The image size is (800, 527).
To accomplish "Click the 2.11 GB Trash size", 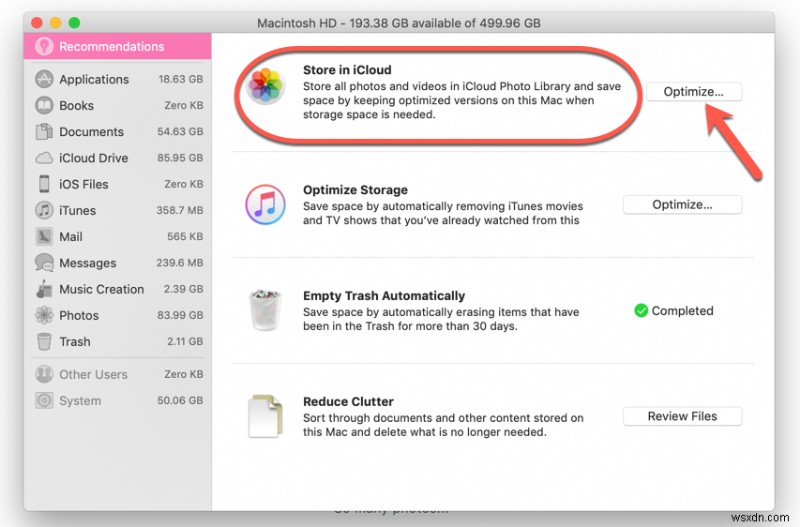I will click(185, 342).
